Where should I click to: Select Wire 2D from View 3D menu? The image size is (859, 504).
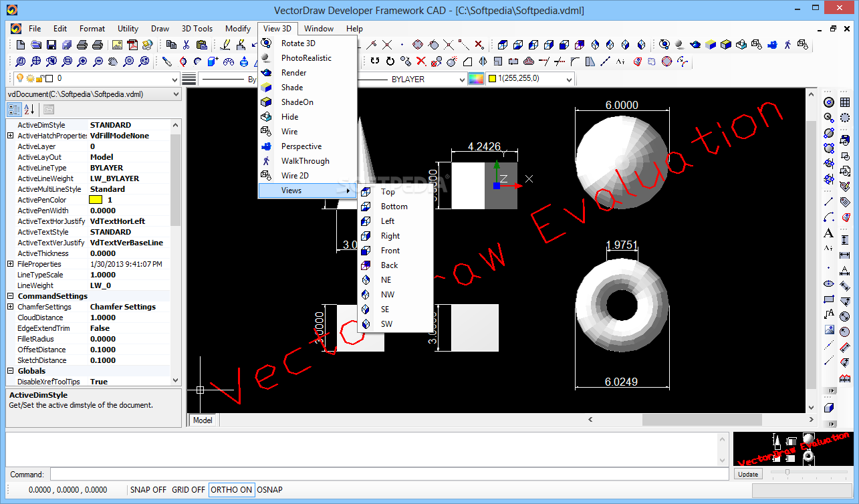pos(308,176)
